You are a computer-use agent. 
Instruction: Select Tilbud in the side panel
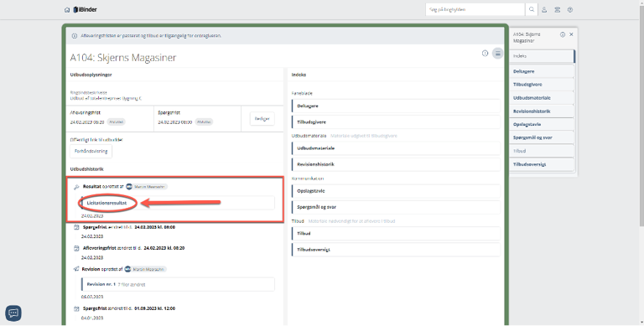[x=542, y=151]
